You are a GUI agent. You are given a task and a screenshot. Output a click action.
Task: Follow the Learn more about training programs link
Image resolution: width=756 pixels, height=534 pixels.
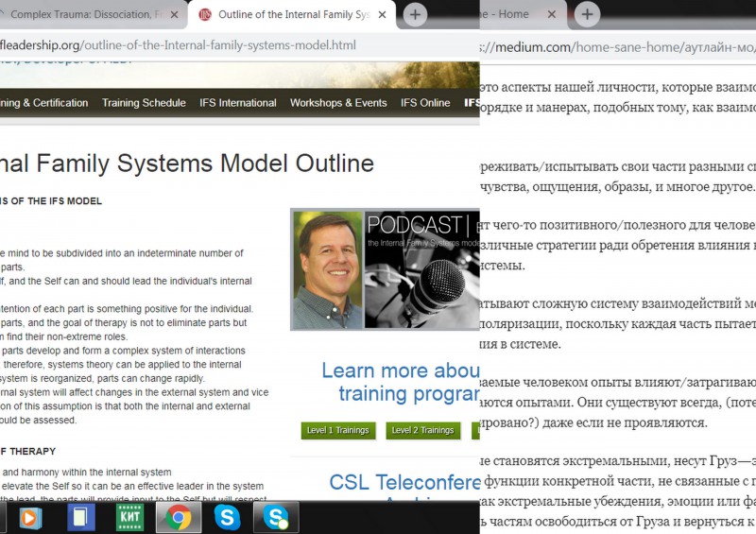tap(401, 382)
